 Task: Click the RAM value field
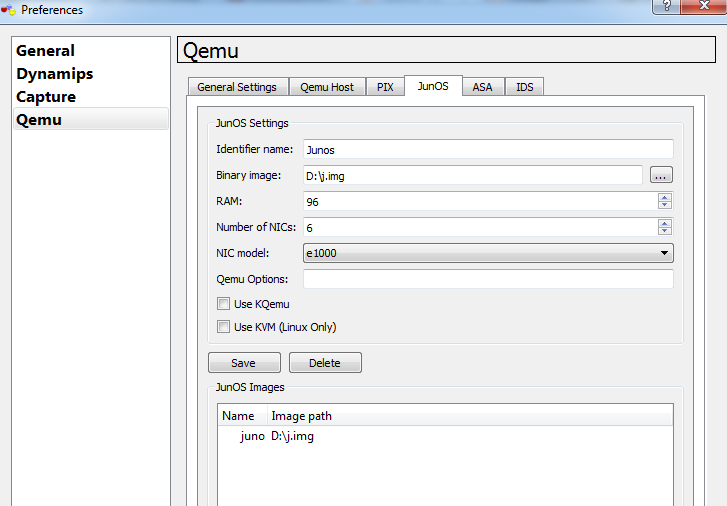[x=480, y=201]
